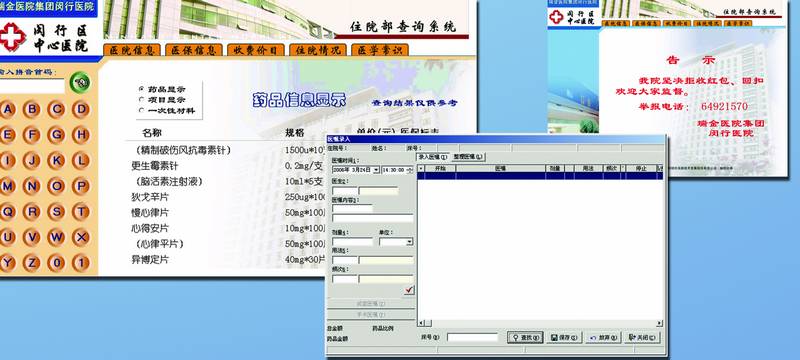The height and width of the screenshot is (360, 800).
Task: Click the 开始 column header in the grid
Action: point(440,168)
